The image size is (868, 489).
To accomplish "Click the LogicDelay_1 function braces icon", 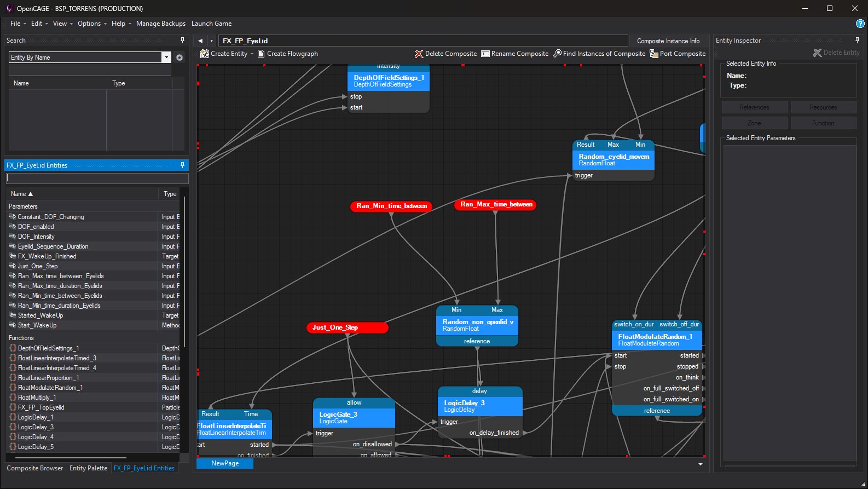I will click(13, 417).
